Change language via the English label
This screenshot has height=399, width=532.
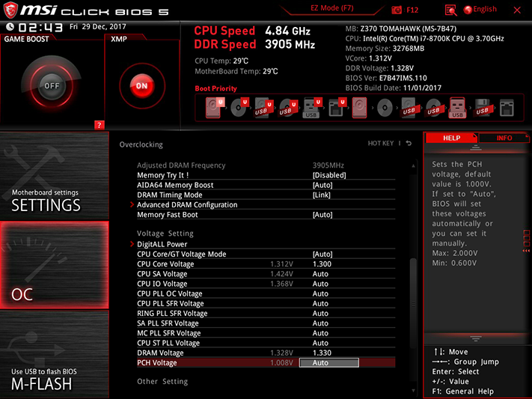coord(485,9)
